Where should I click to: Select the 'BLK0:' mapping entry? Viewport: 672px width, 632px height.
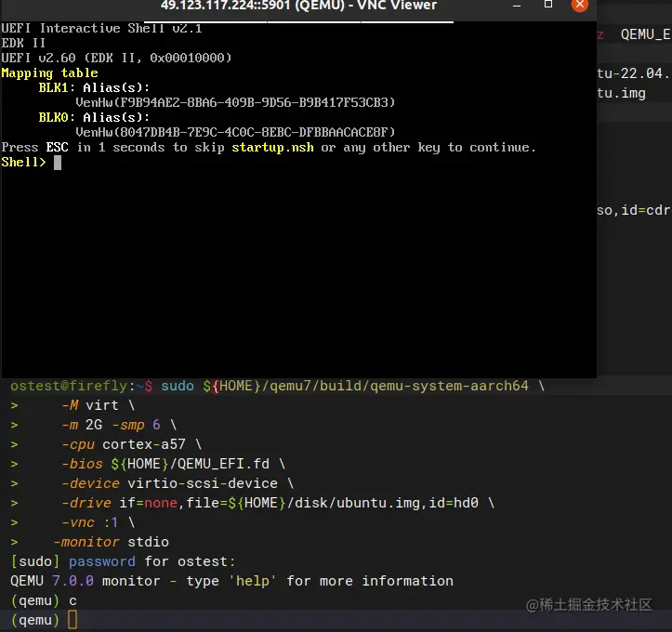pyautogui.click(x=57, y=117)
